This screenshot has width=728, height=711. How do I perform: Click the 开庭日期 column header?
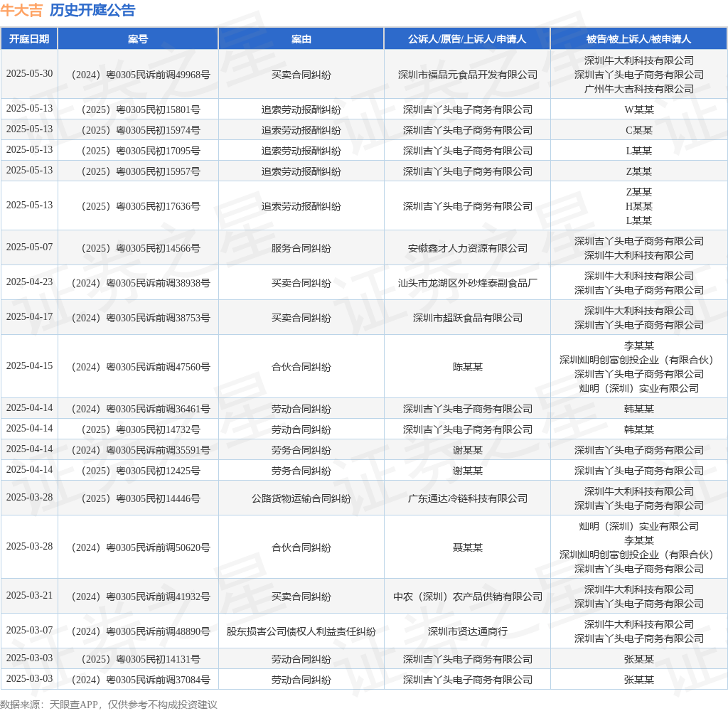[x=29, y=39]
